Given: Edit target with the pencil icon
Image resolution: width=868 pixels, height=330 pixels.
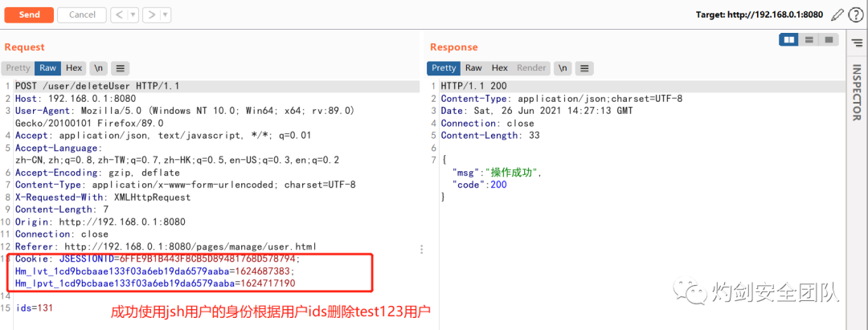Looking at the screenshot, I should 837,15.
